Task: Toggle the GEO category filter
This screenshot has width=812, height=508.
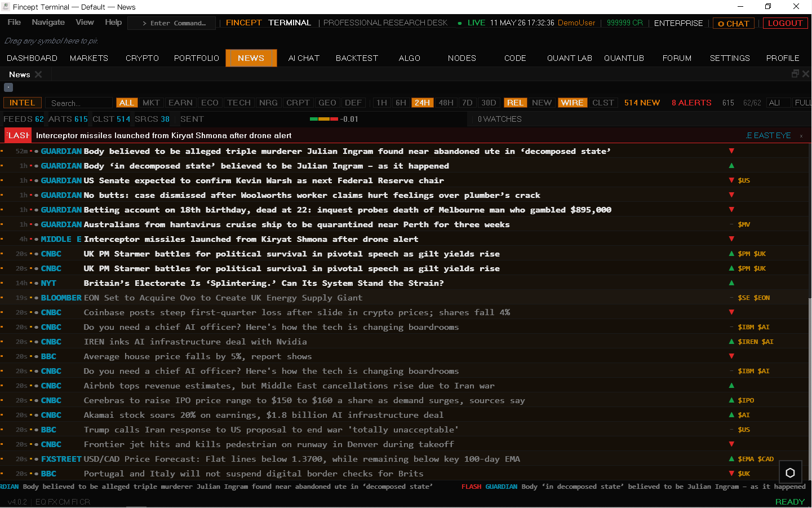Action: click(327, 103)
